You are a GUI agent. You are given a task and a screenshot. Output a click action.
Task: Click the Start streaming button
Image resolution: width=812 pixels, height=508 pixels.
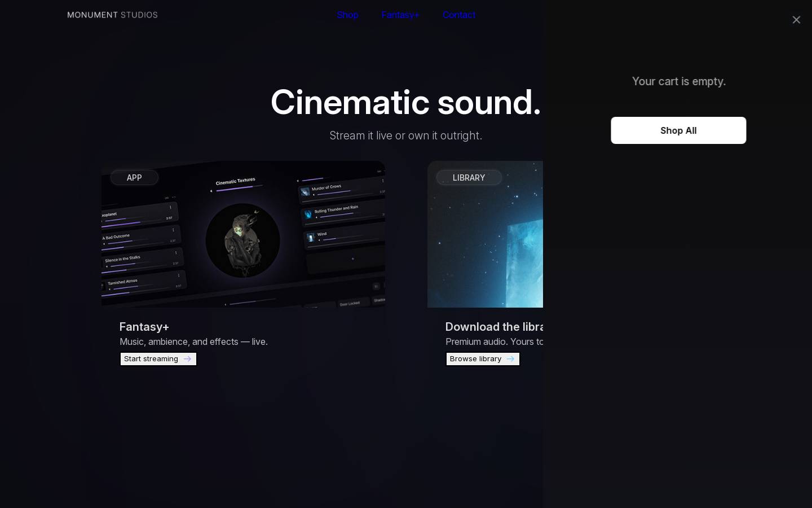click(x=158, y=359)
